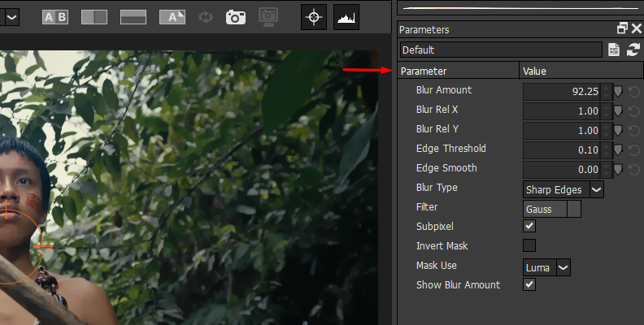This screenshot has height=325, width=644.
Task: Click the Gauss filter button
Action: point(545,210)
